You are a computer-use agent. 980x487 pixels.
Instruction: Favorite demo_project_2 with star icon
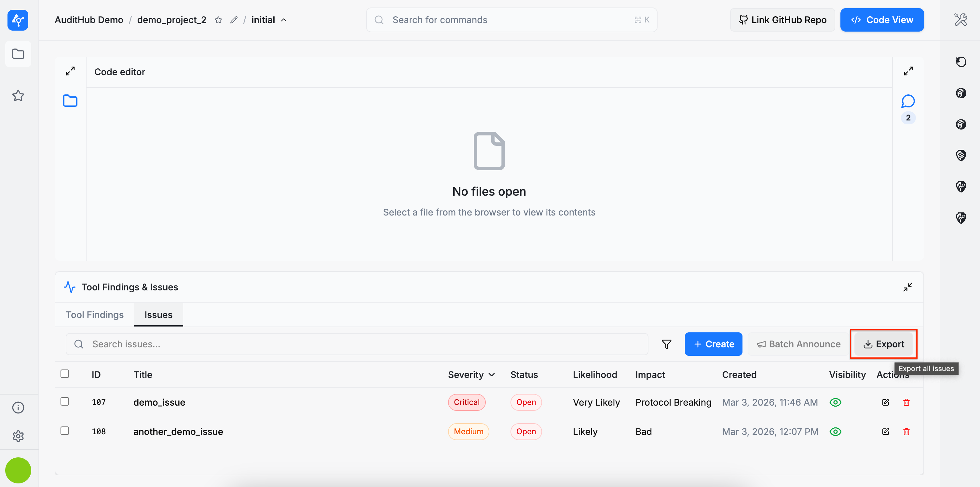coord(218,20)
